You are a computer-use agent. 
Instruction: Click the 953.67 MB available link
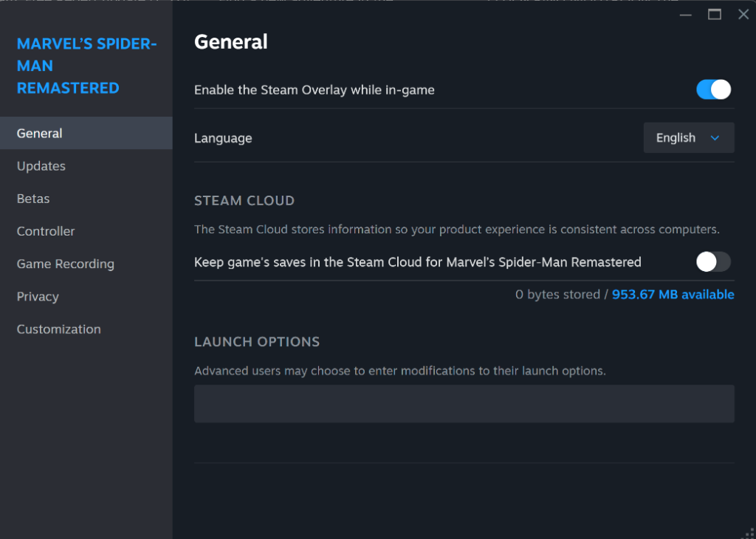coord(673,294)
